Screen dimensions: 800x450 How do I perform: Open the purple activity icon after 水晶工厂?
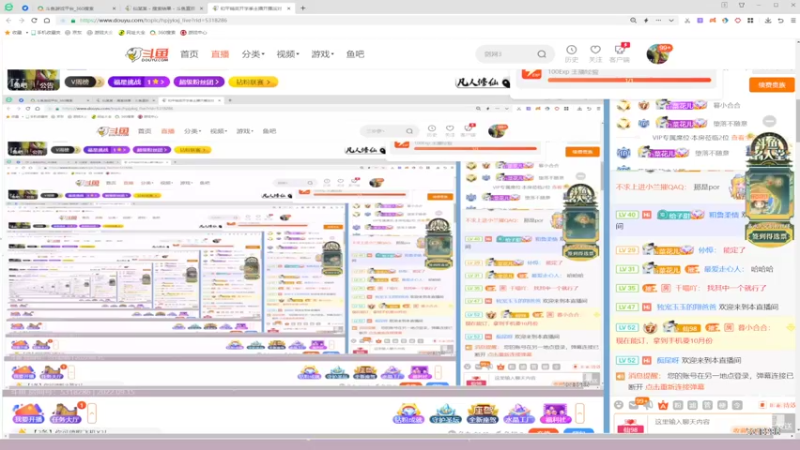[555, 414]
